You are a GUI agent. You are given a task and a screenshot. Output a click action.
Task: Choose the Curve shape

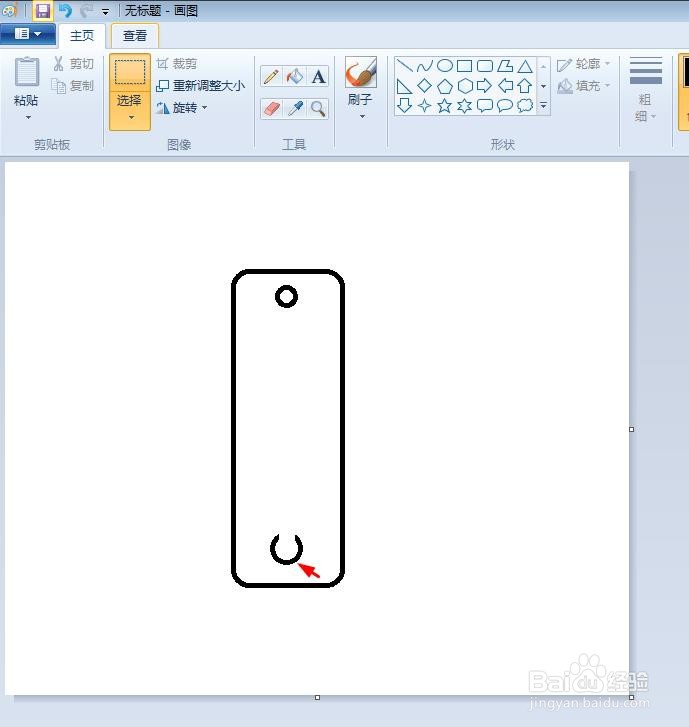click(x=425, y=66)
